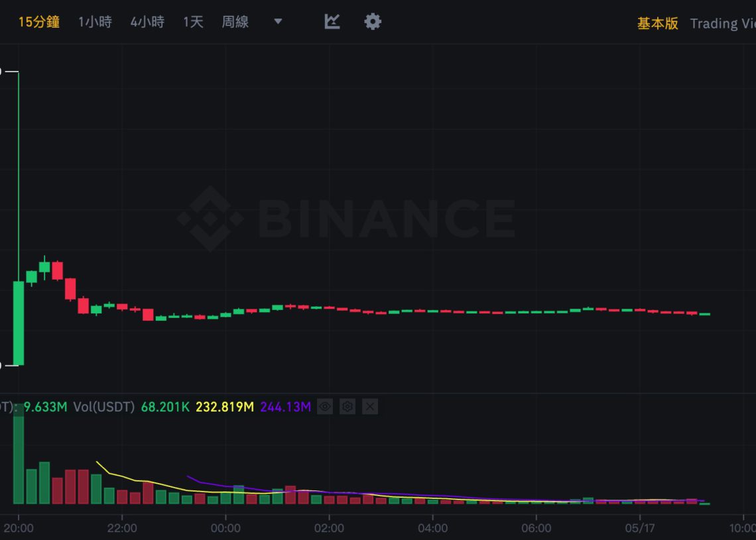Select the 15分鐘 timeframe icon
The width and height of the screenshot is (756, 540).
(38, 21)
